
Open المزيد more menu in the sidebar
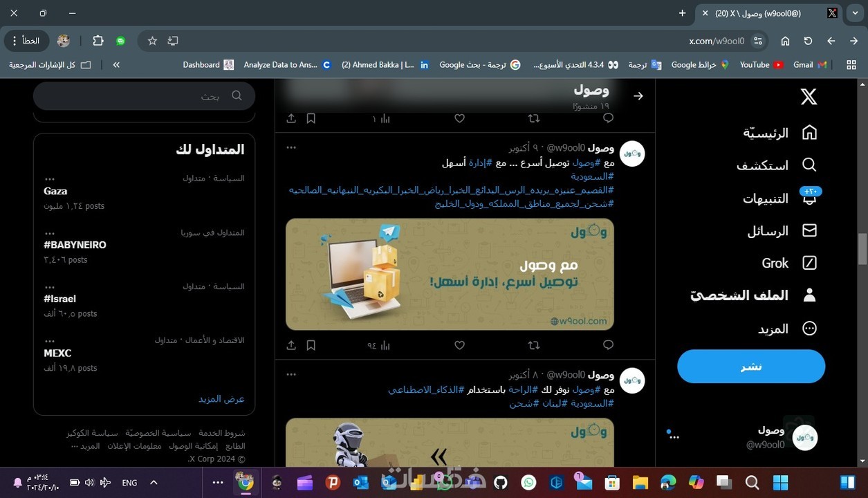[x=788, y=329]
